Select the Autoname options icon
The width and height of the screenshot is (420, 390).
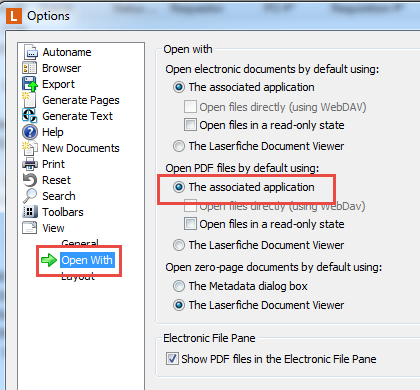click(31, 52)
